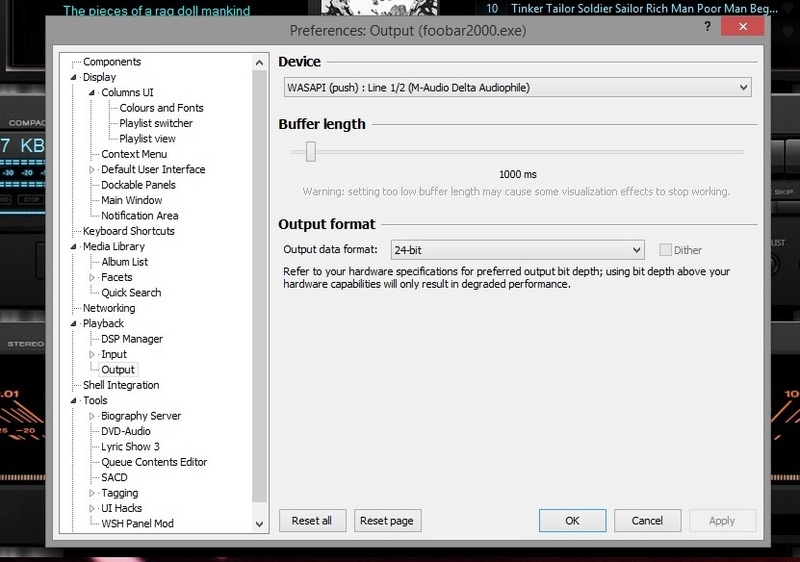Image resolution: width=800 pixels, height=562 pixels.
Task: Open the output Device dropdown
Action: coord(517,88)
